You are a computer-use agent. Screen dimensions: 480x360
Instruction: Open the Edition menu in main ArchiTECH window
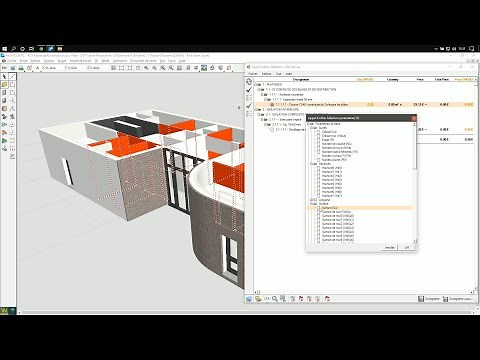click(35, 61)
